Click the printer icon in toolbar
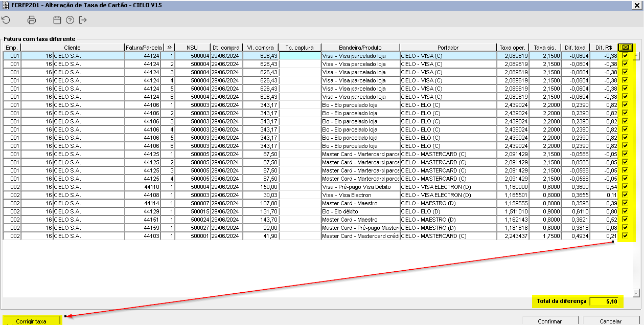Image resolution: width=644 pixels, height=325 pixels. pyautogui.click(x=32, y=20)
